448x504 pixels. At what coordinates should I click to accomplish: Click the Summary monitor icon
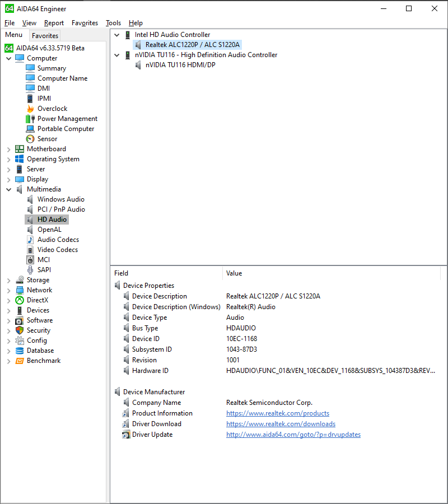point(30,68)
